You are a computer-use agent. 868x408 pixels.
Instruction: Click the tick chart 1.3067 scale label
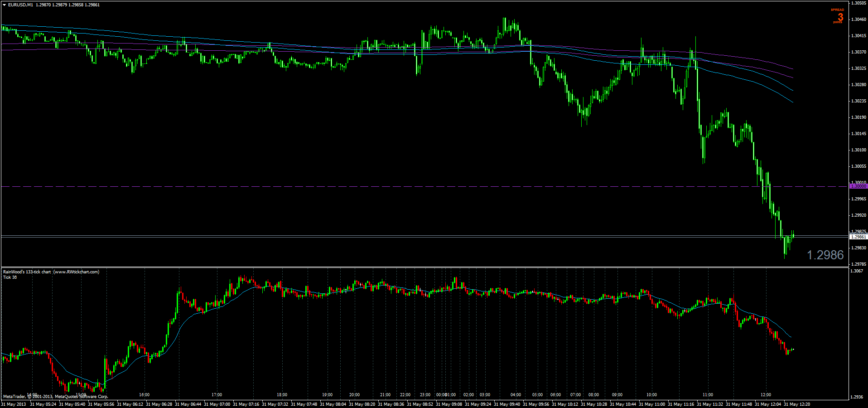pos(857,271)
